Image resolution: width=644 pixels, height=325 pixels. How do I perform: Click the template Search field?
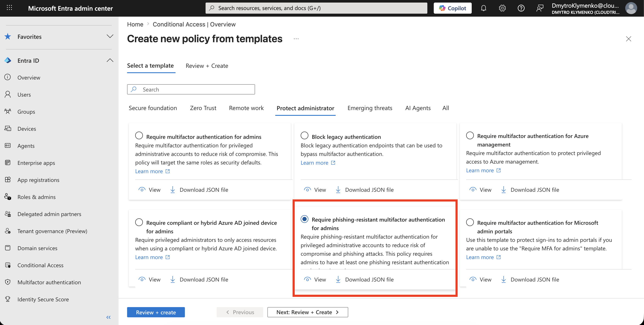point(191,89)
